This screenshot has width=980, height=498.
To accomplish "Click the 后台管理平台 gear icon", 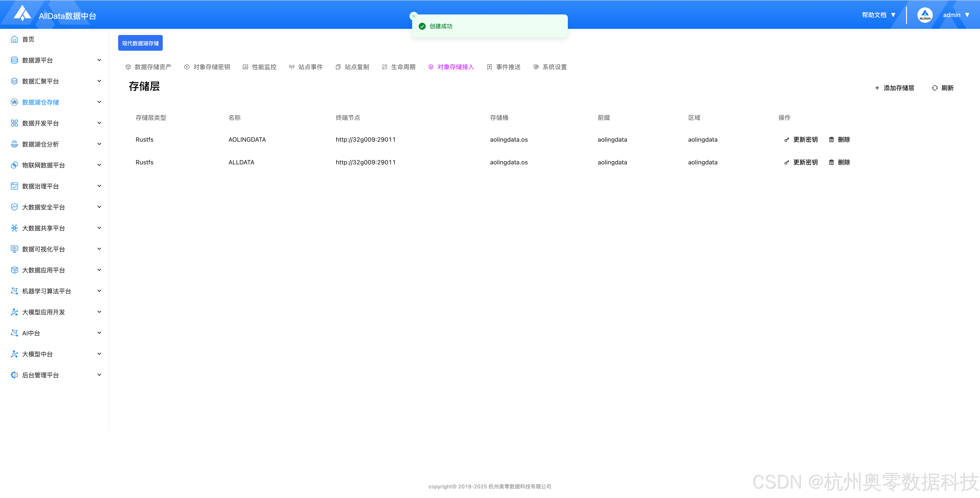I will (14, 375).
